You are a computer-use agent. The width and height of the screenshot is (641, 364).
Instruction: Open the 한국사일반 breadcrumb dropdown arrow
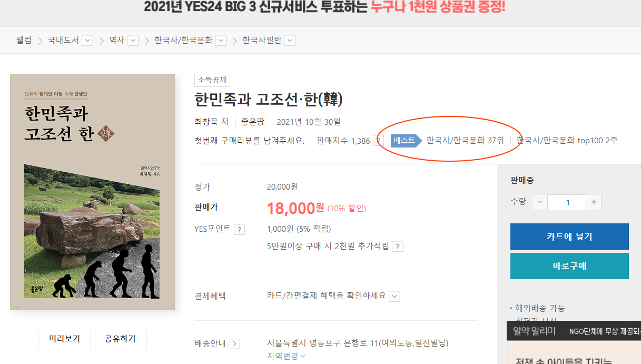pyautogui.click(x=290, y=41)
